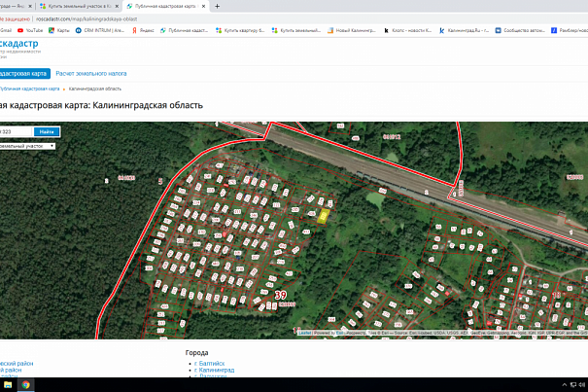Open File Explorer from the taskbar
The width and height of the screenshot is (588, 392).
coord(7,385)
